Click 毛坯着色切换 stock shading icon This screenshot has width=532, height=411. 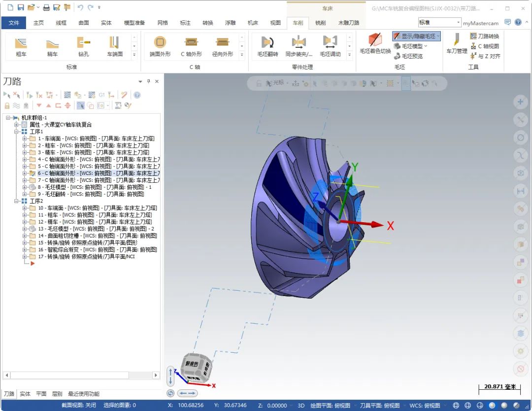point(375,43)
